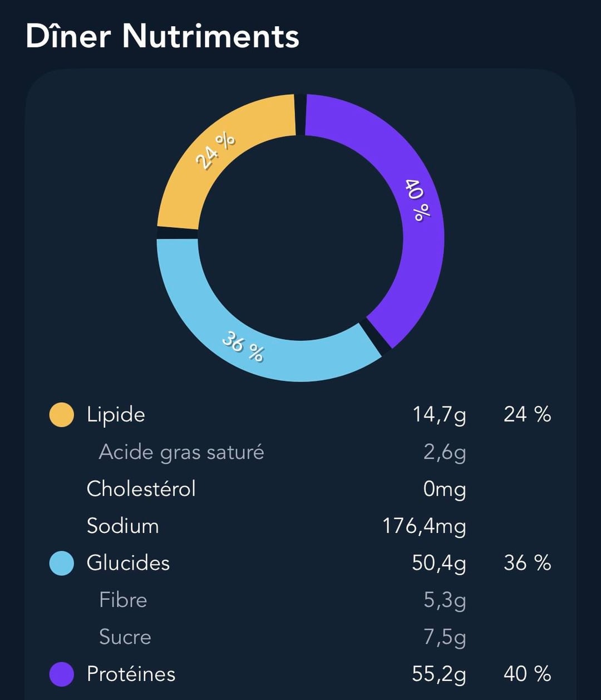Image resolution: width=601 pixels, height=700 pixels.
Task: Tap the 55,2g Protéines value
Action: tap(439, 674)
